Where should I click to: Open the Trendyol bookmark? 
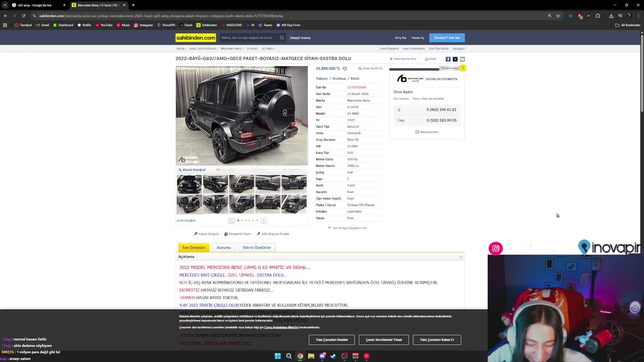[23, 25]
